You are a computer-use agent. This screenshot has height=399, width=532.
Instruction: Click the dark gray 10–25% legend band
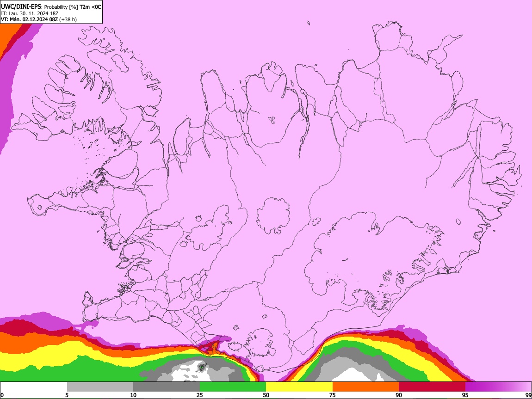(x=167, y=387)
